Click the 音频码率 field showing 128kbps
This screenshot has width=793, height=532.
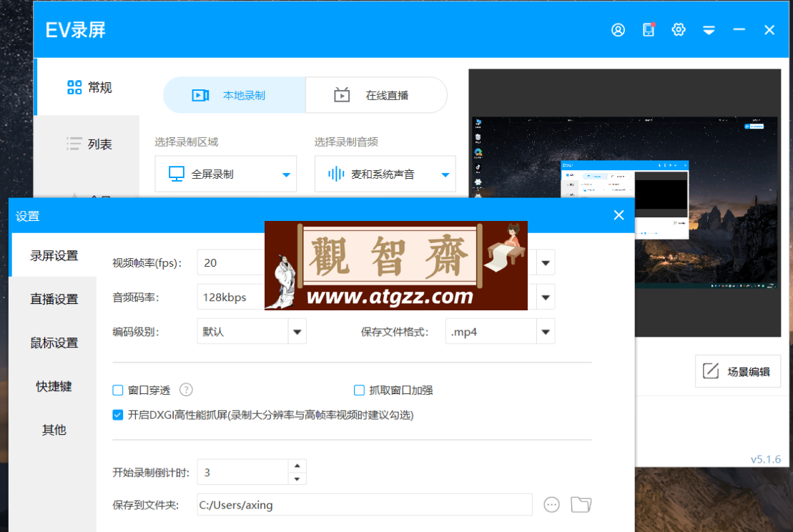pyautogui.click(x=231, y=297)
